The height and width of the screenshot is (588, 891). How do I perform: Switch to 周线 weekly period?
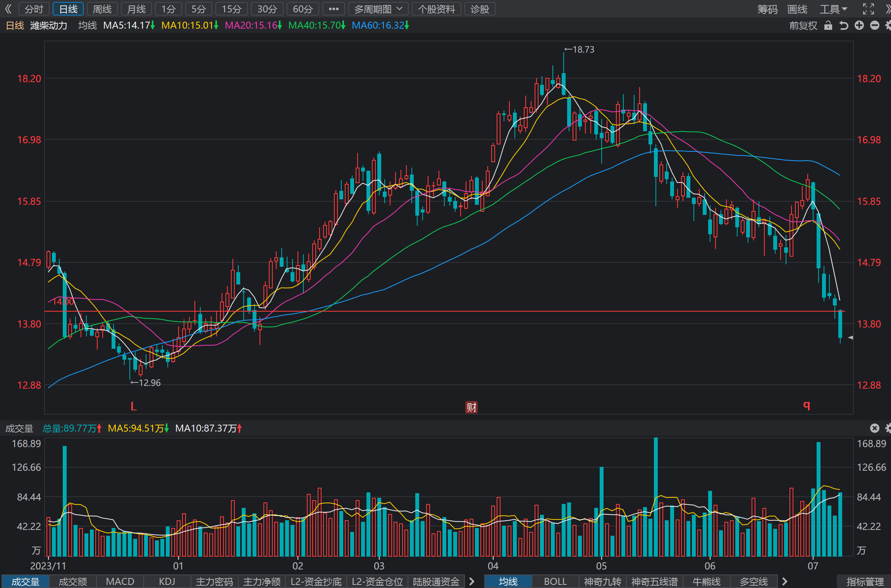click(102, 9)
